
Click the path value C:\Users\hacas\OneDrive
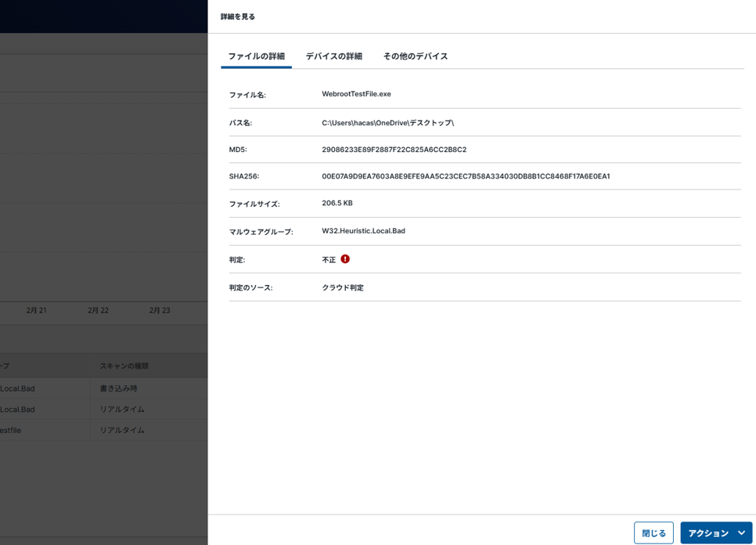click(387, 123)
